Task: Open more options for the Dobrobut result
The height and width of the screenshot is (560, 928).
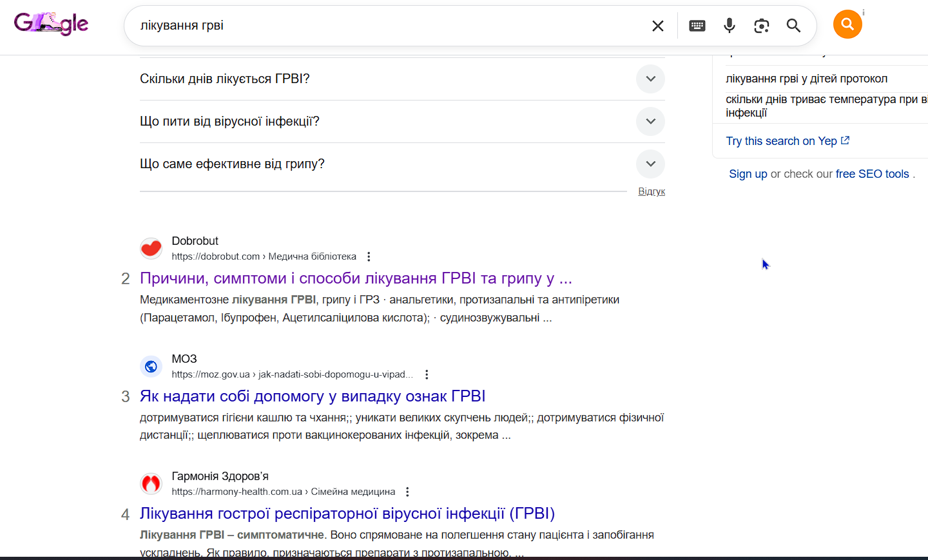Action: pyautogui.click(x=369, y=256)
